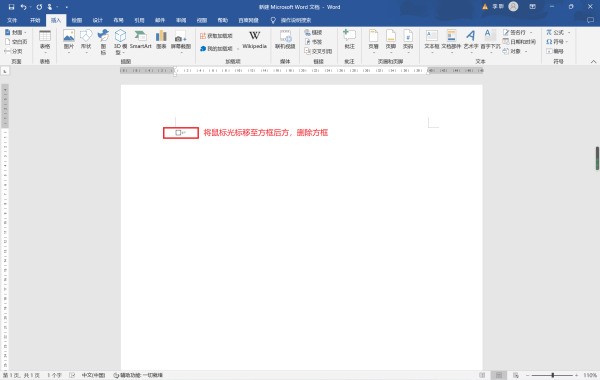Open the Signature Line (签名行) dropdown

(517, 33)
